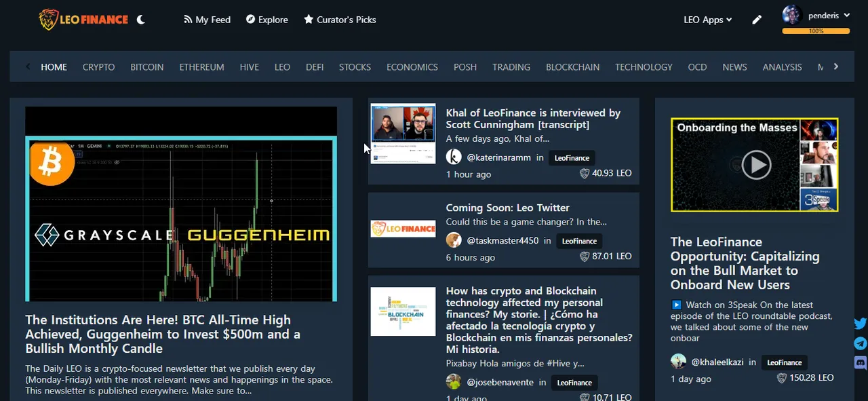This screenshot has height=401, width=868.
Task: Select the ANALYSIS tab
Action: (x=782, y=67)
